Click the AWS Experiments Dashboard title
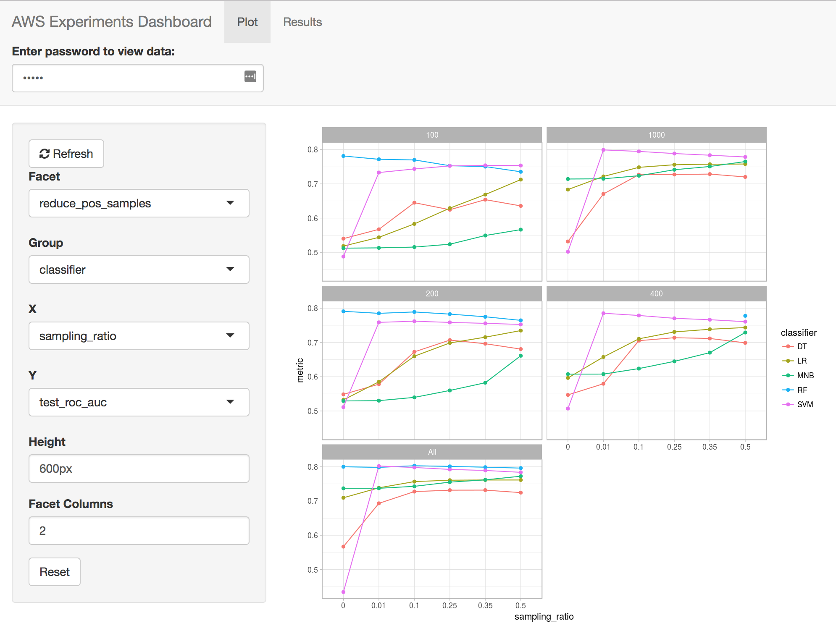Image resolution: width=836 pixels, height=644 pixels. pos(111,22)
